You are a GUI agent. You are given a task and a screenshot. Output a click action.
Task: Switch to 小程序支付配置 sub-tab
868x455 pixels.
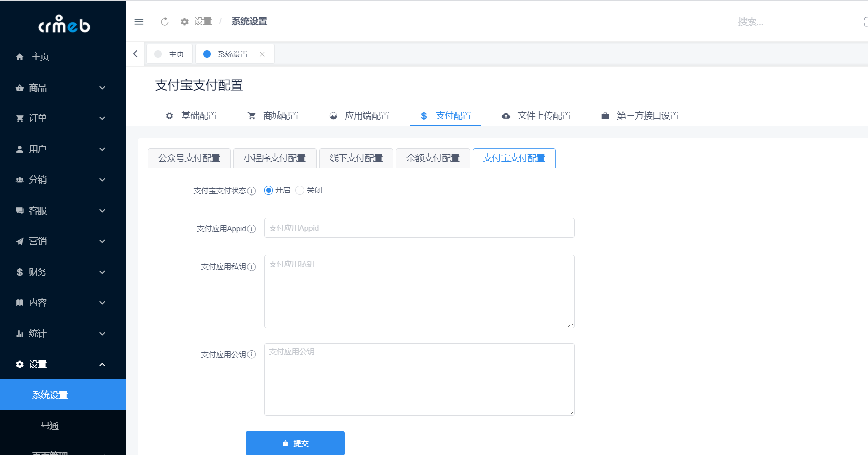[275, 158]
